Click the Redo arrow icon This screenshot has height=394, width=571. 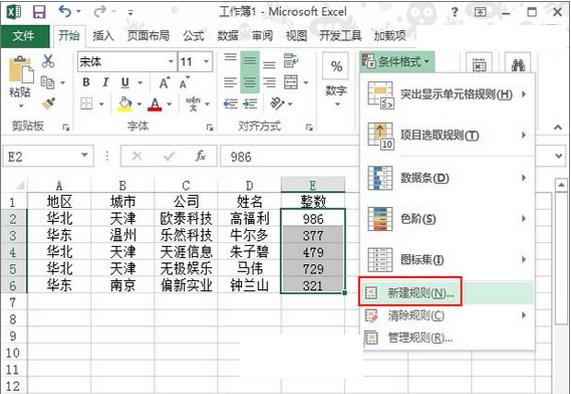99,12
